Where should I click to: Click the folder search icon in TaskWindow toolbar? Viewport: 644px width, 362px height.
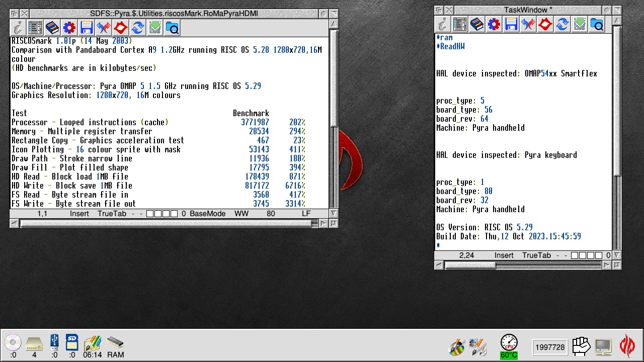(597, 24)
